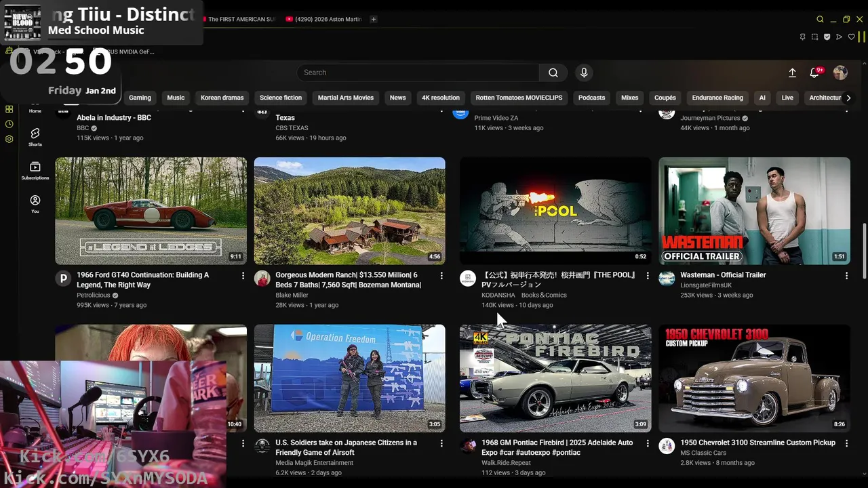Screen dimensions: 868x488
Task: Open browser history clock icon in sidebar
Action: pos(9,124)
